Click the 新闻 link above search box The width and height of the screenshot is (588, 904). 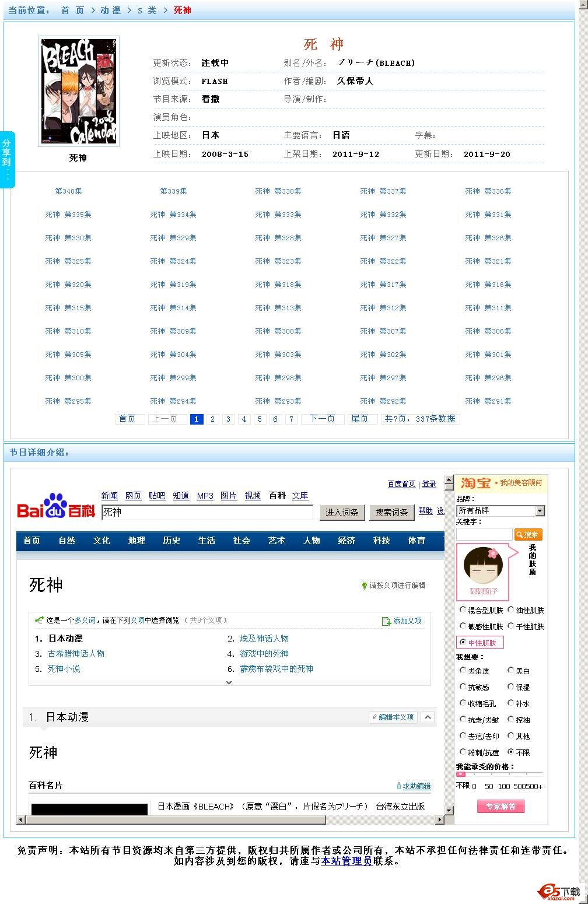tap(110, 496)
